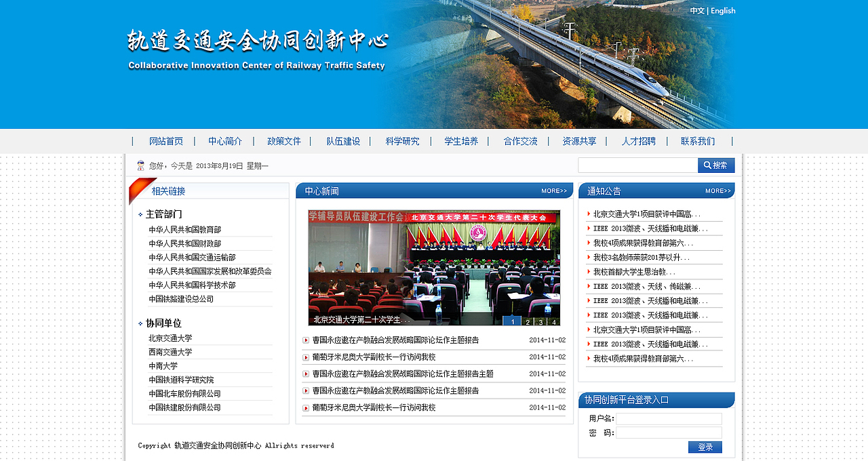Open link 中华人民共和国科学技术部

click(192, 285)
